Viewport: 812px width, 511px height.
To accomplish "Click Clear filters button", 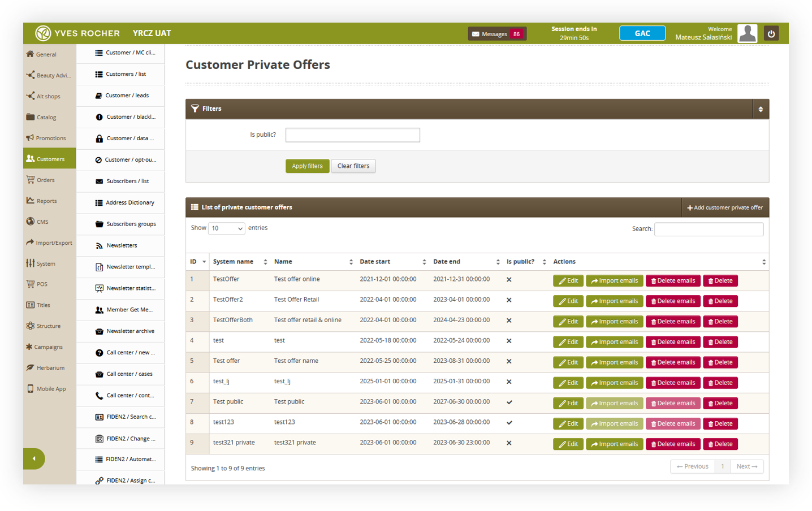I will point(353,166).
